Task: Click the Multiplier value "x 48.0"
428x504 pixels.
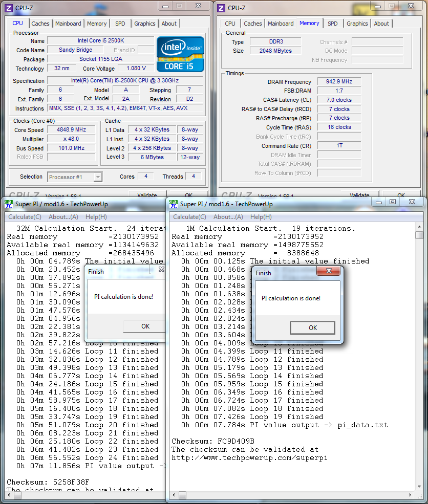Action: [71, 139]
